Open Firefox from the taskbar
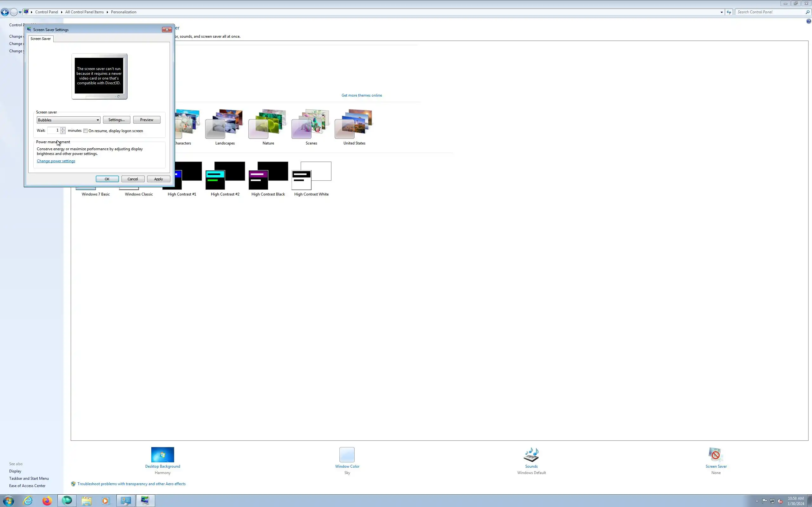The image size is (812, 507). pyautogui.click(x=47, y=501)
